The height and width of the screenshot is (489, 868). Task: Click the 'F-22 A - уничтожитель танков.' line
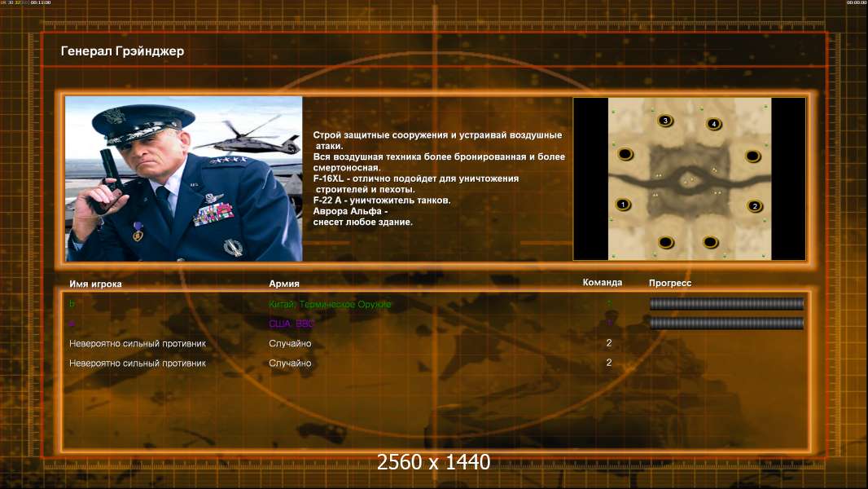pyautogui.click(x=382, y=200)
